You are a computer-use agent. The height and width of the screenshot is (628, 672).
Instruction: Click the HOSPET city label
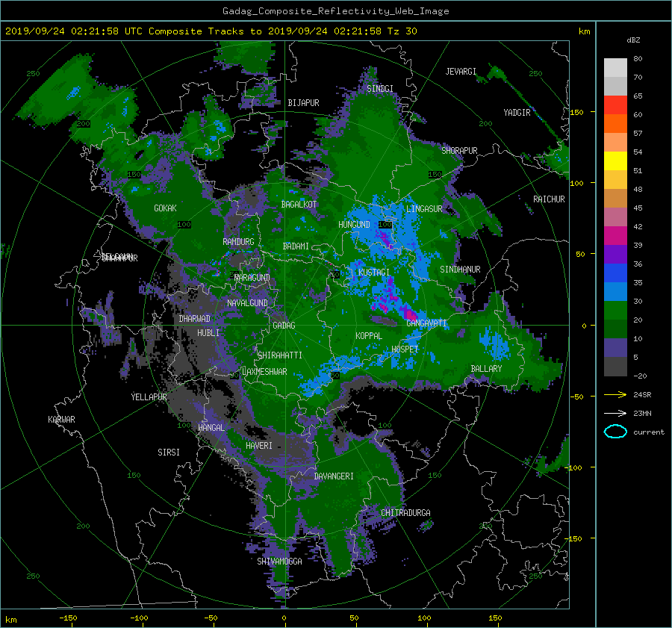[x=405, y=349]
